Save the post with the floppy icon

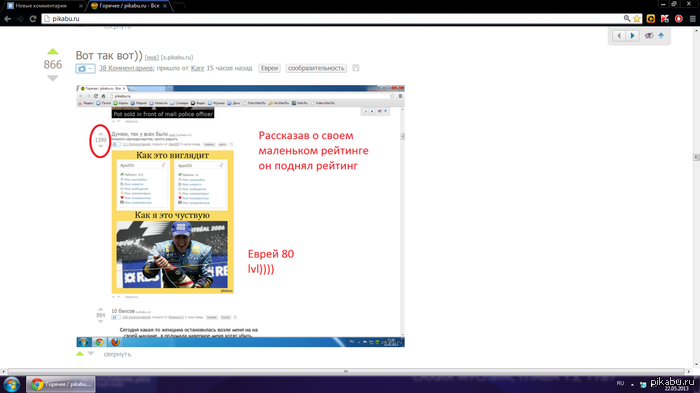[x=356, y=68]
